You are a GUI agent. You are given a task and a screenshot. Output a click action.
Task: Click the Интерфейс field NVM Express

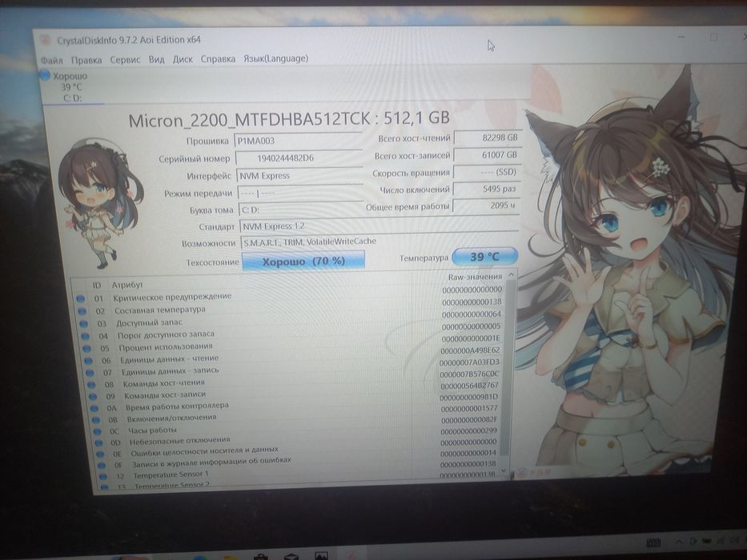click(x=299, y=176)
